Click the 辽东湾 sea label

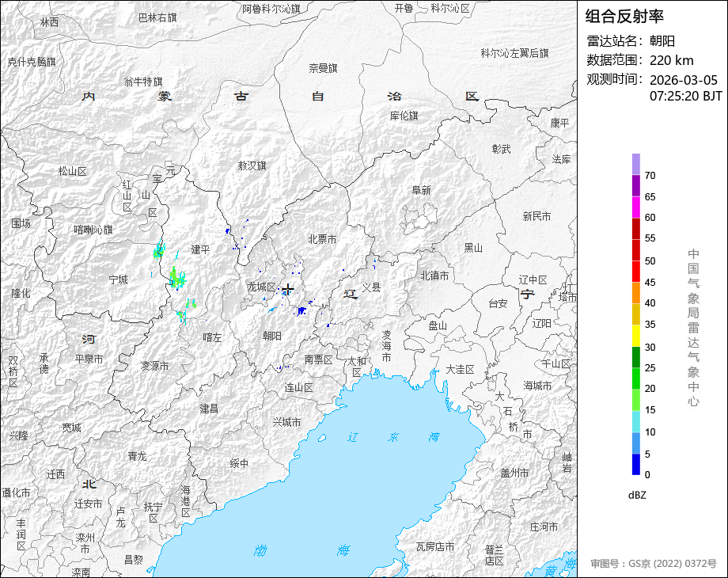coord(394,437)
